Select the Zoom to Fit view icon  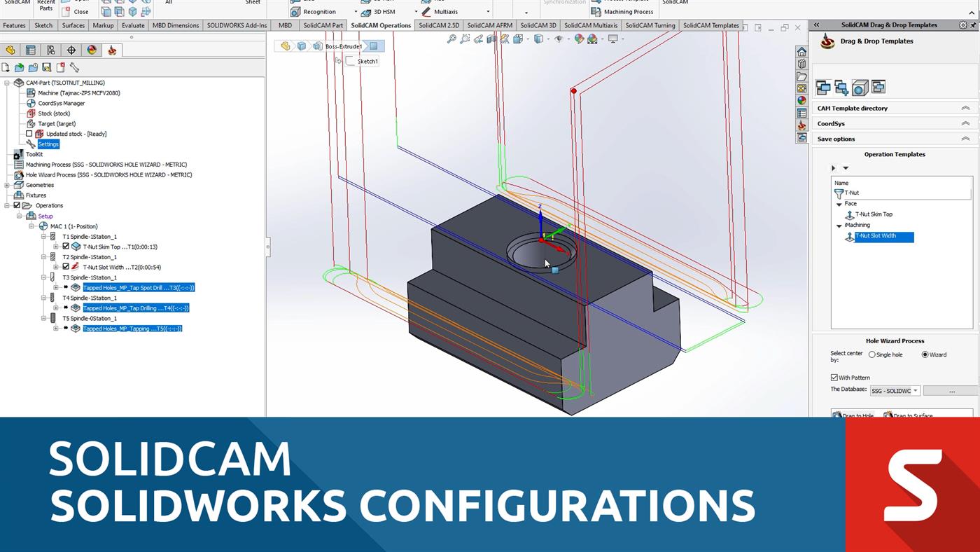pos(451,39)
